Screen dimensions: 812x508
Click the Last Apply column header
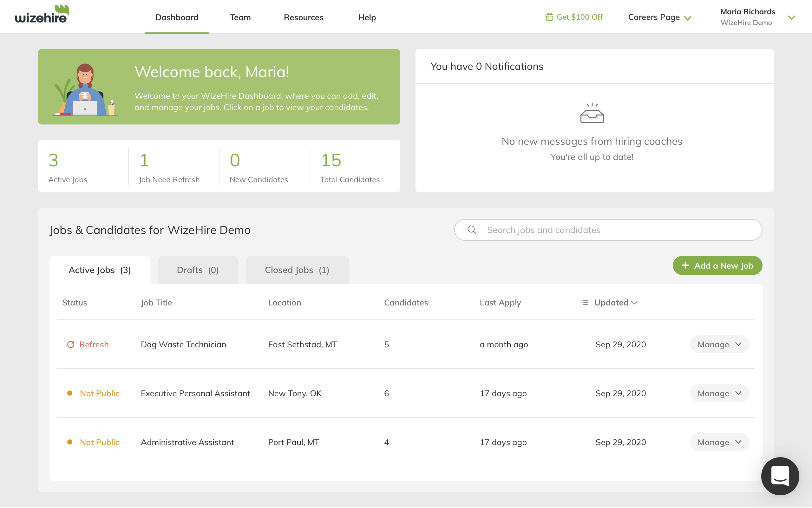[500, 303]
